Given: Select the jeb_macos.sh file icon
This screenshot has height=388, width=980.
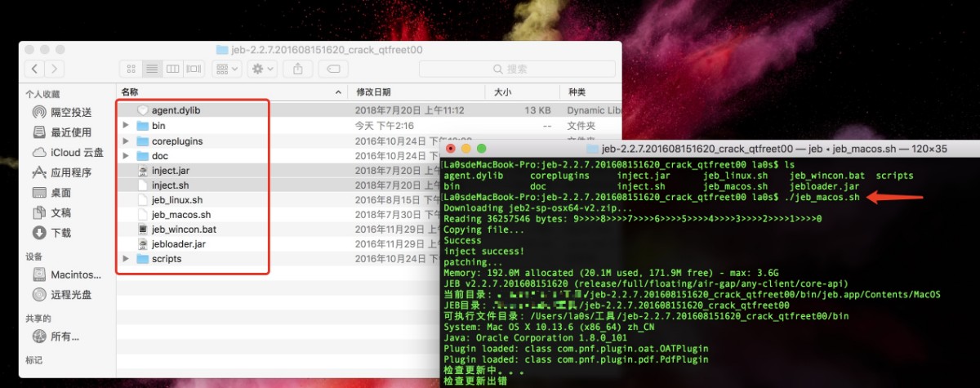Looking at the screenshot, I should (142, 215).
